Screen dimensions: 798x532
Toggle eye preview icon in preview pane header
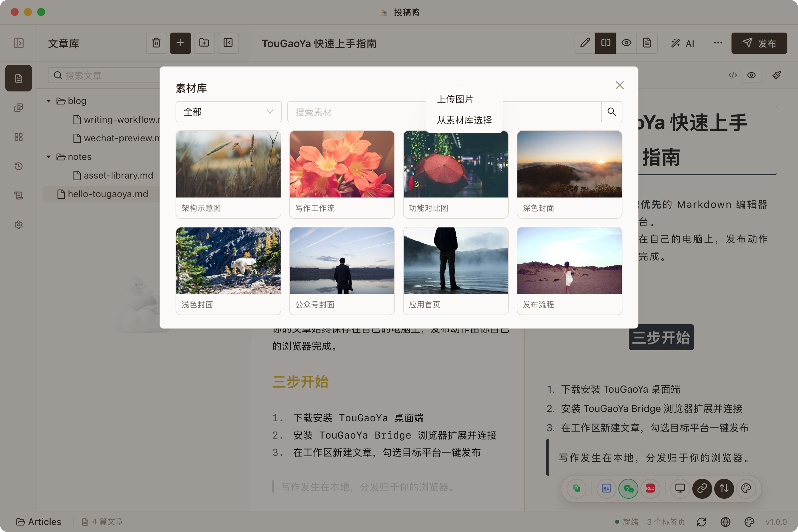pyautogui.click(x=751, y=75)
